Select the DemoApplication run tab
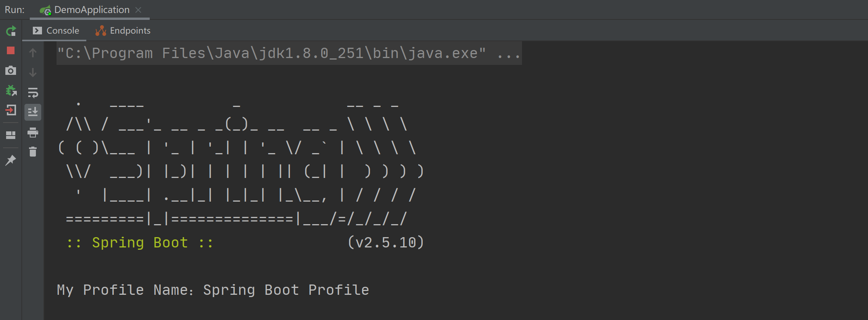The height and width of the screenshot is (320, 868). pos(90,10)
